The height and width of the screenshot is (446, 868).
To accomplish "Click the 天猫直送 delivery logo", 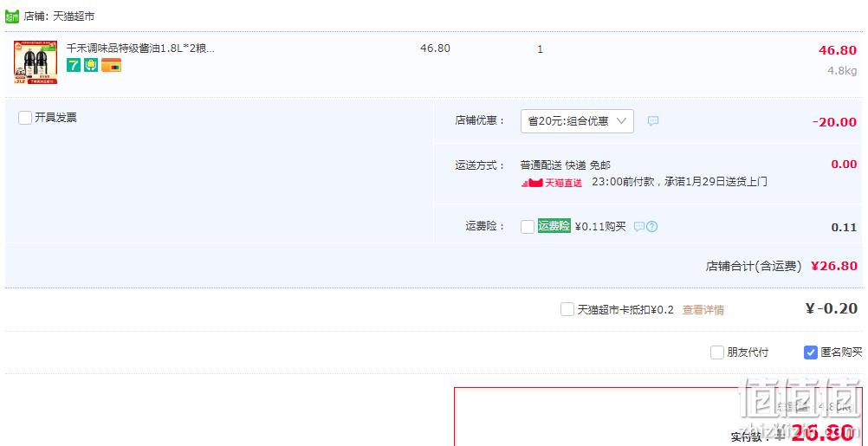I will [x=551, y=183].
